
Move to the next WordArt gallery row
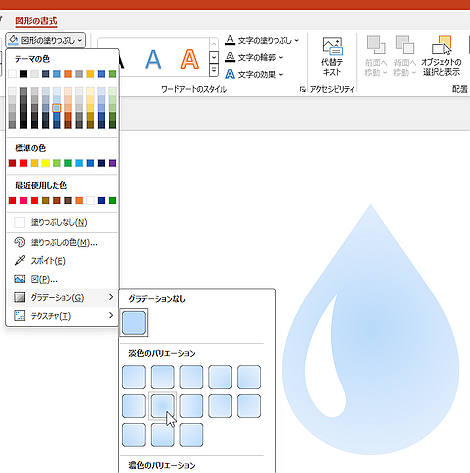tap(214, 57)
